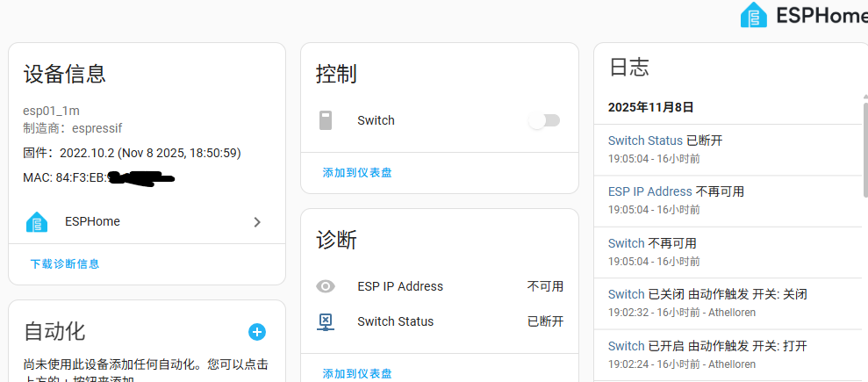Add automation with the blue plus icon
The width and height of the screenshot is (868, 382).
(257, 332)
